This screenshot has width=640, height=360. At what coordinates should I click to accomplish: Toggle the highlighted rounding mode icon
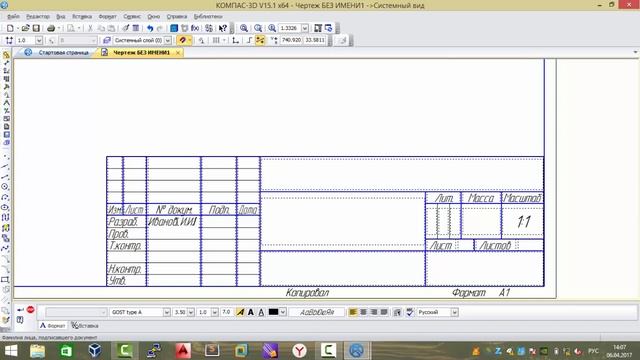[260, 40]
